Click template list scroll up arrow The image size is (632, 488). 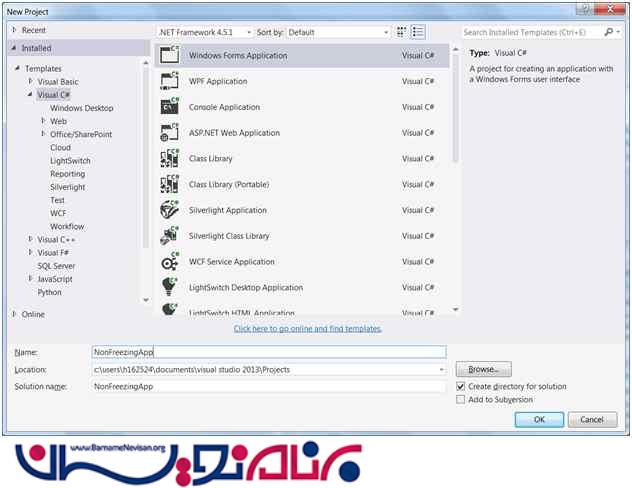(x=455, y=49)
